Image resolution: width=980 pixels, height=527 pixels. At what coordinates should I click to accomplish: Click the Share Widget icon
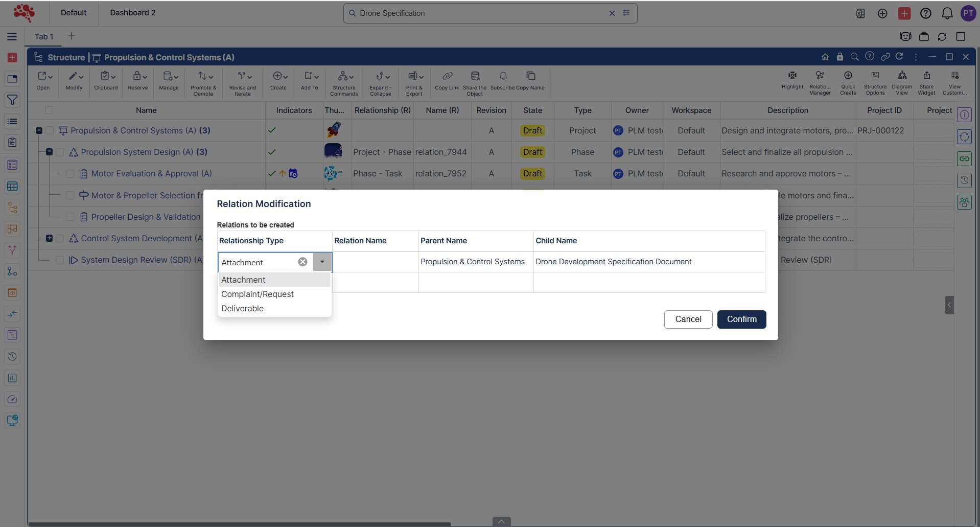[926, 77]
